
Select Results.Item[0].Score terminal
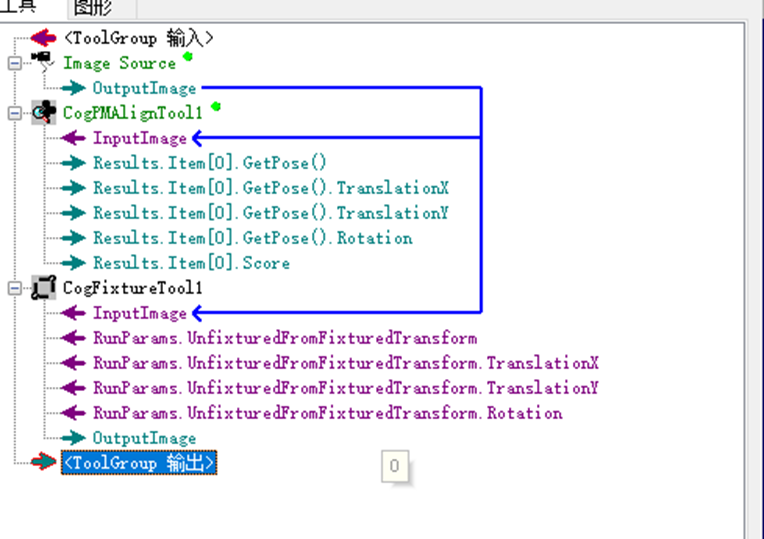191,263
